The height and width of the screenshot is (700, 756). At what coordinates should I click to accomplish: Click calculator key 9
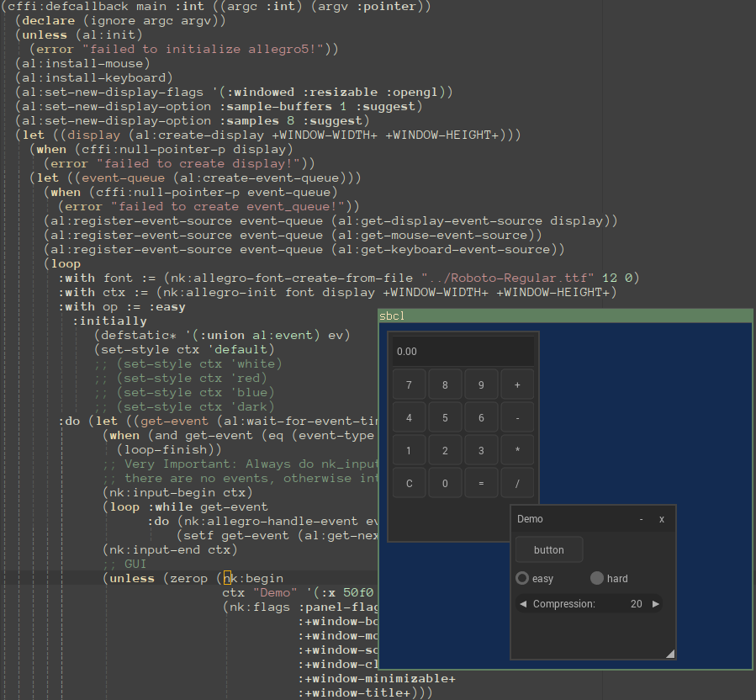point(481,385)
